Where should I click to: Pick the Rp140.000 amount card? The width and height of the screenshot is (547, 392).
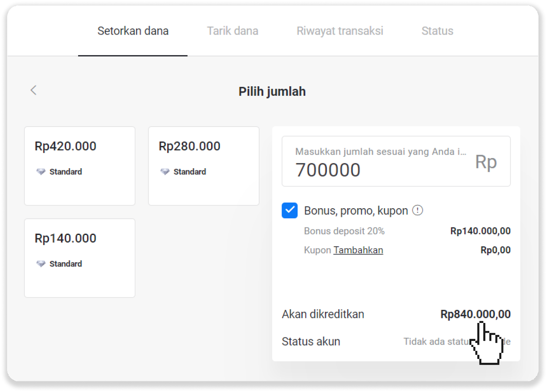(80, 258)
